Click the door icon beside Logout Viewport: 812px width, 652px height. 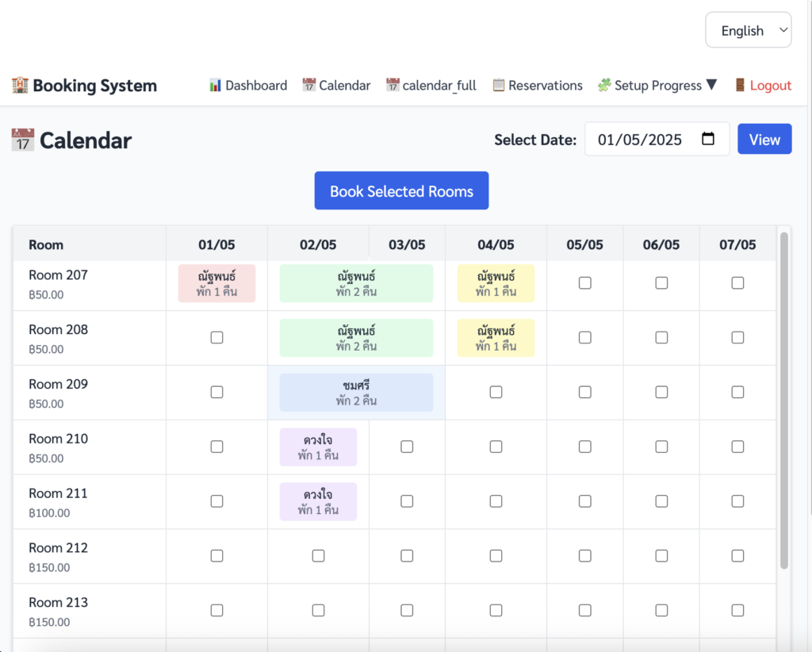(740, 85)
